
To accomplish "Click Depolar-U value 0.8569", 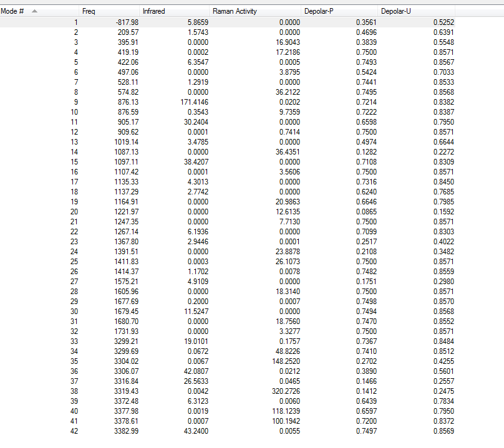I will tap(443, 431).
